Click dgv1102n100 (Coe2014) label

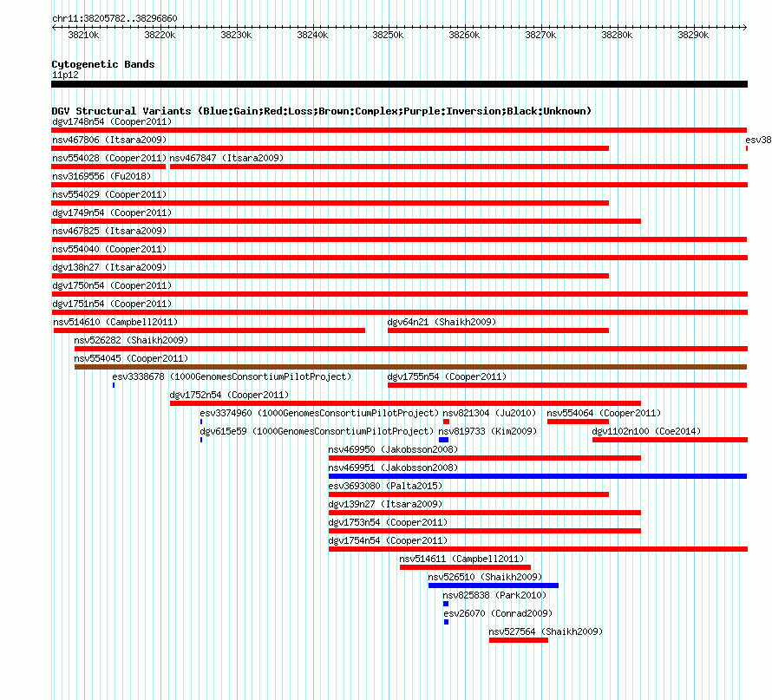(646, 431)
